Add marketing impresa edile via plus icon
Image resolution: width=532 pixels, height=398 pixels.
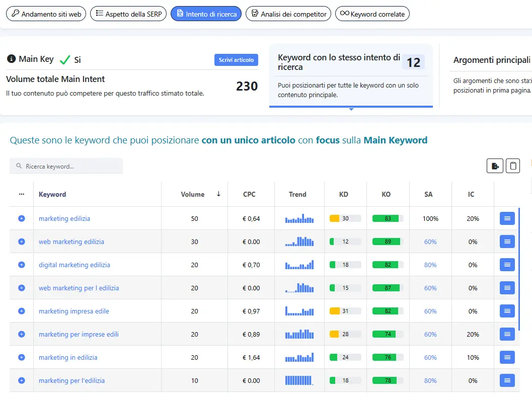(21, 311)
